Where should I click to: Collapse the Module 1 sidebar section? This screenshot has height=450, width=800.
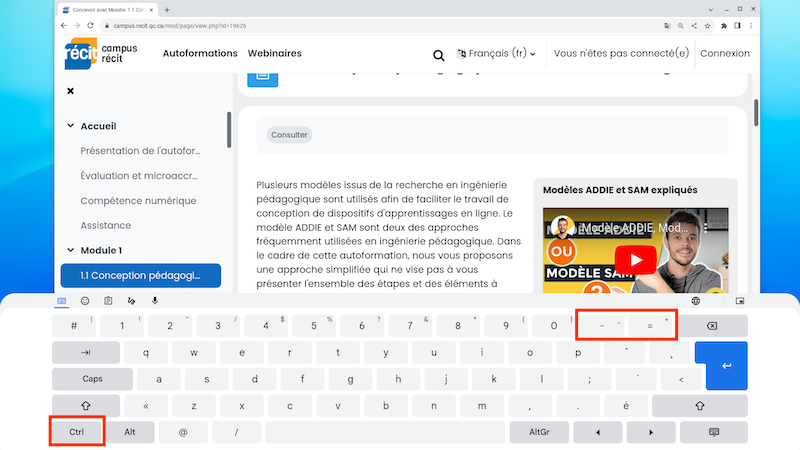coord(70,250)
